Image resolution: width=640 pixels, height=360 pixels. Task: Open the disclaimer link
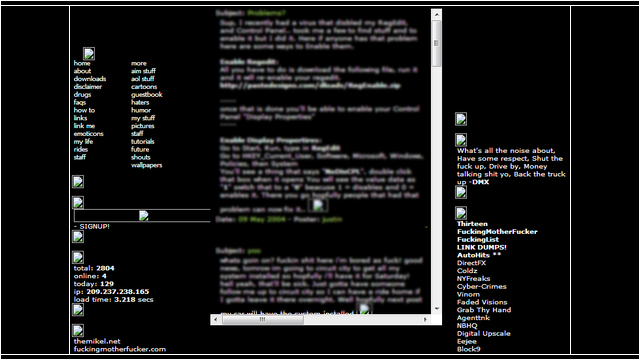point(88,87)
